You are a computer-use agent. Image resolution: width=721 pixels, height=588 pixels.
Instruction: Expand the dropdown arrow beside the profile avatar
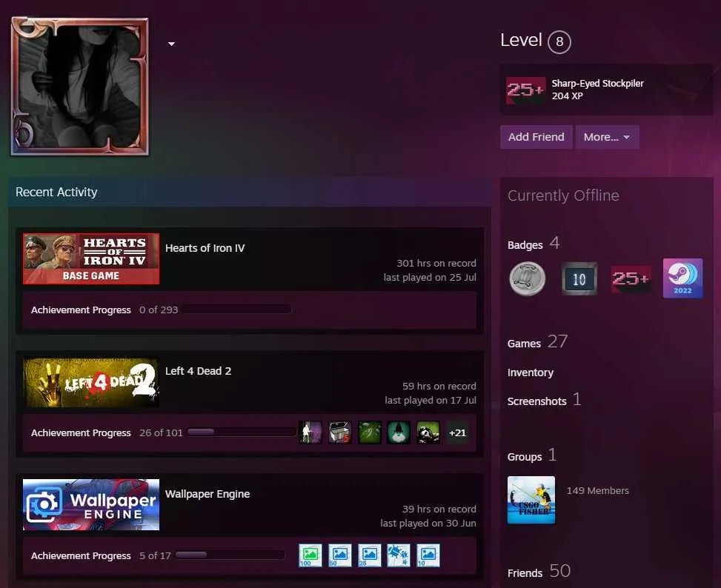pos(171,44)
